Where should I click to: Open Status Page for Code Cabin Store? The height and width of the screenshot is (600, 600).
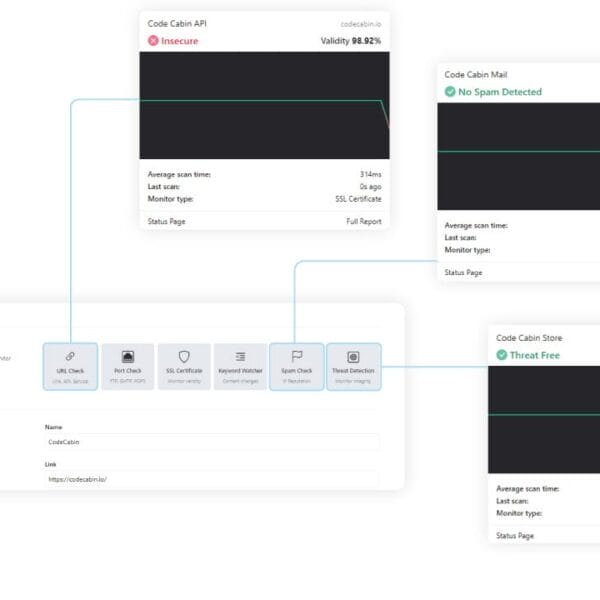point(515,535)
